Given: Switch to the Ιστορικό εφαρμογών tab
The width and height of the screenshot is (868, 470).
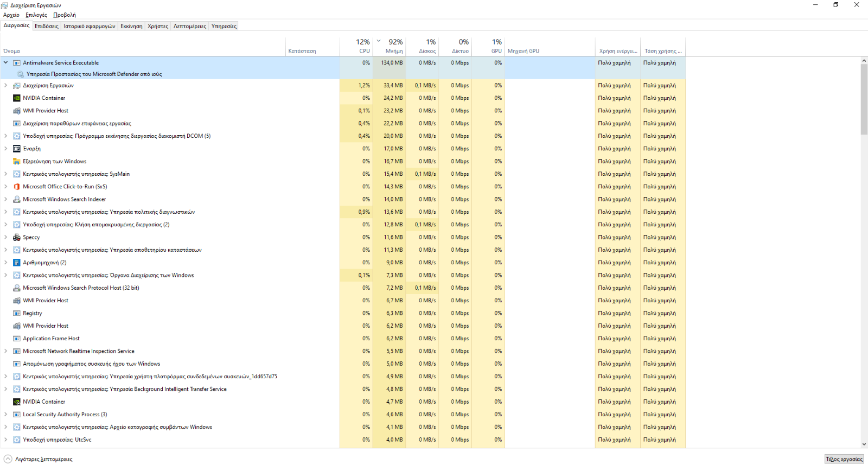Looking at the screenshot, I should tap(90, 26).
